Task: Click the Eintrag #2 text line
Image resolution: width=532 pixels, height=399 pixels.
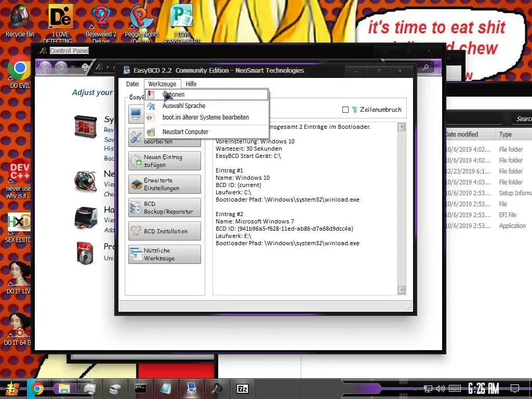Action: pos(229,214)
